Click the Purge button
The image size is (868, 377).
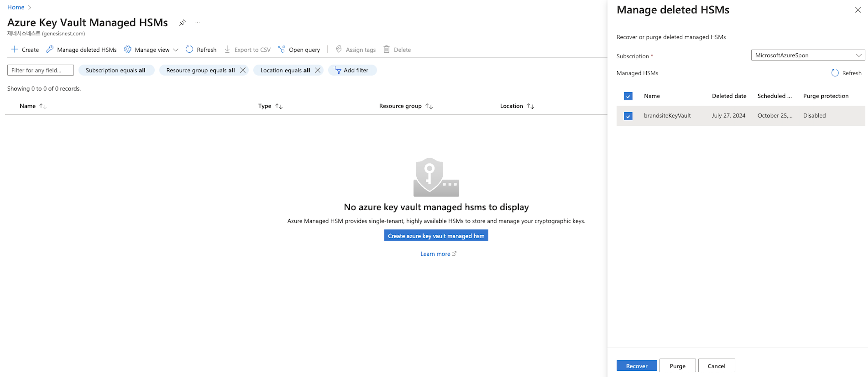point(677,366)
